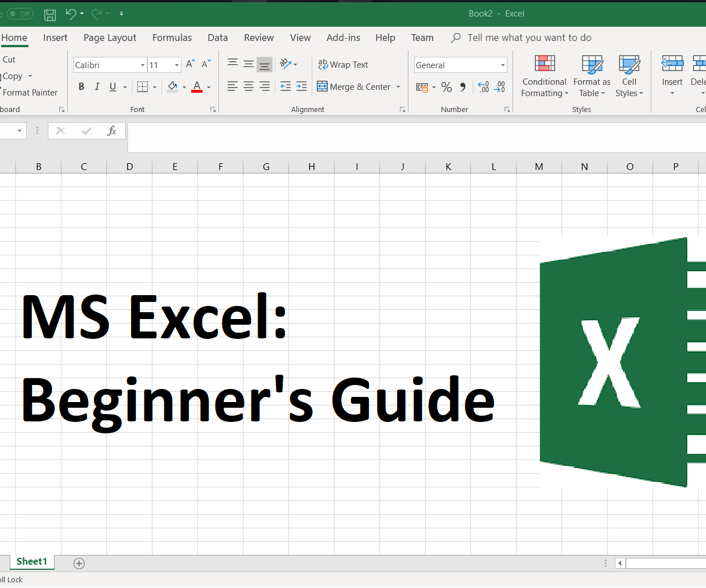Click Decrease Indent icon
Screen dimensions: 706x588
point(286,86)
